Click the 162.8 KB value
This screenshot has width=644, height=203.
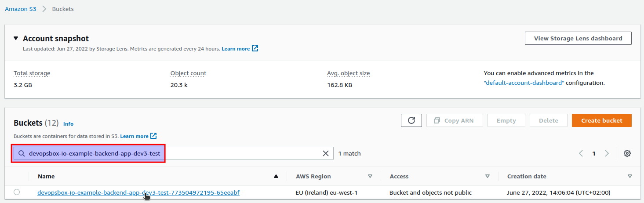(340, 85)
